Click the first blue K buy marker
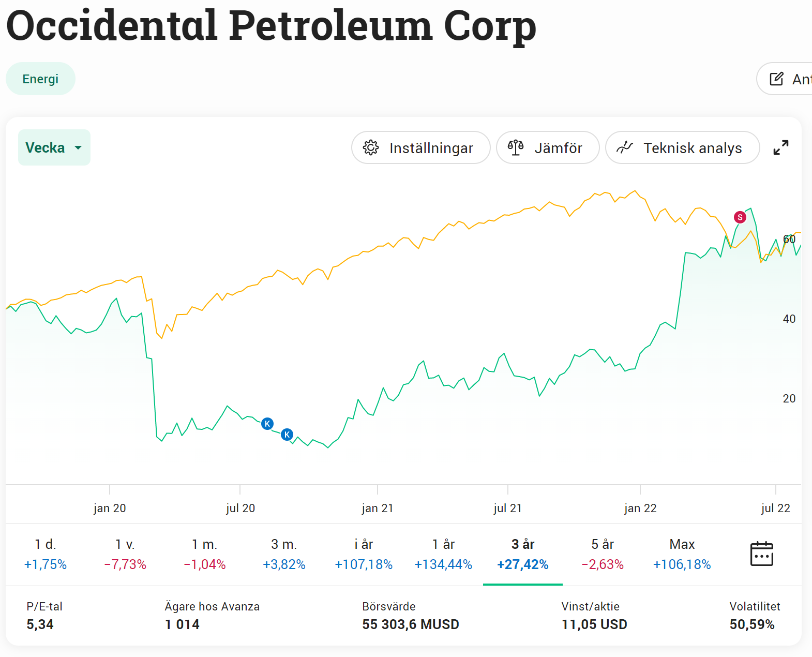 267,424
